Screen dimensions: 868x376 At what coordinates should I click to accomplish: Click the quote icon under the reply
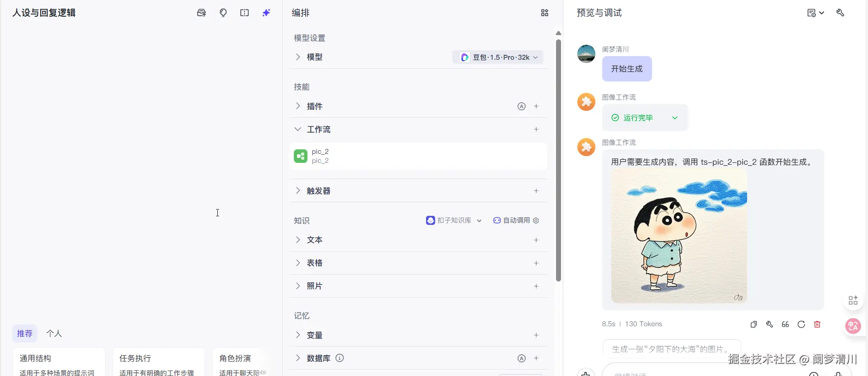(785, 324)
